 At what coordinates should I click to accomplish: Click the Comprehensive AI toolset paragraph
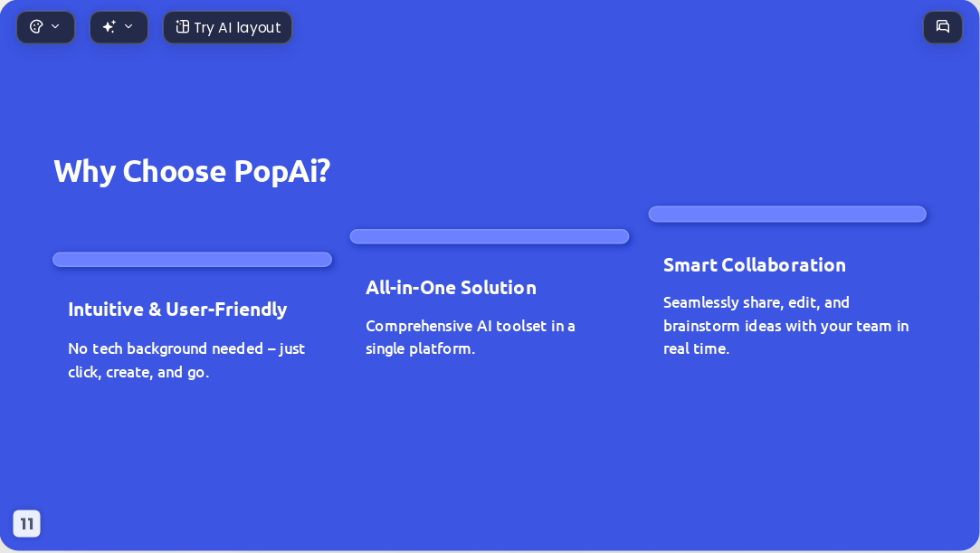pyautogui.click(x=470, y=338)
